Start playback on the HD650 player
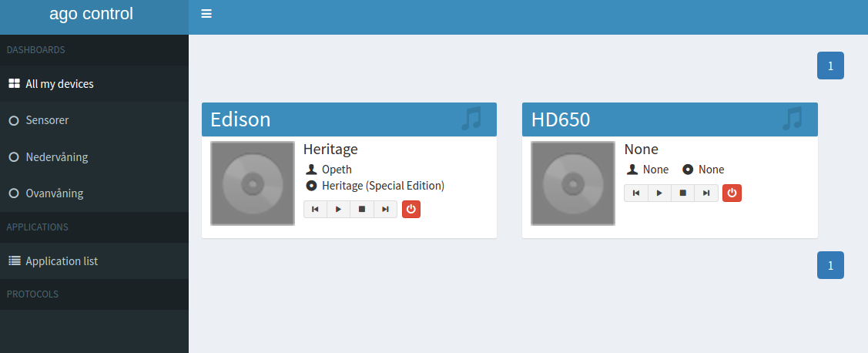Screen dimensions: 868x353 pos(659,193)
